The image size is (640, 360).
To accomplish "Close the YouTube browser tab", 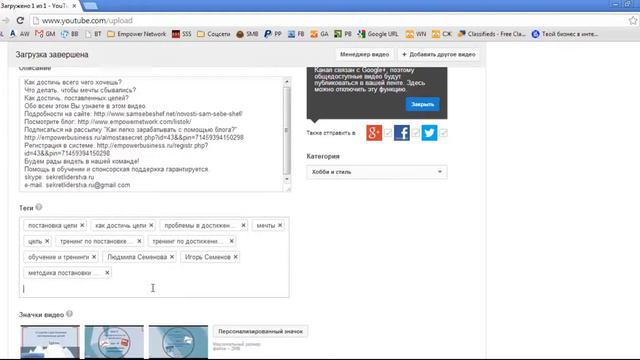I will tap(74, 6).
